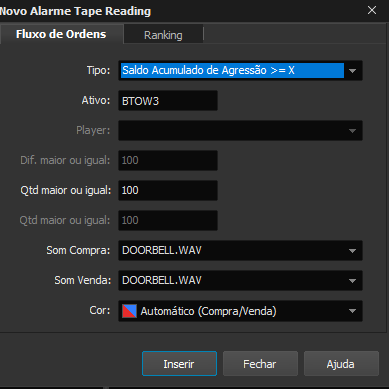This screenshot has width=389, height=389.
Task: Open Ajuda help button
Action: coord(341,364)
